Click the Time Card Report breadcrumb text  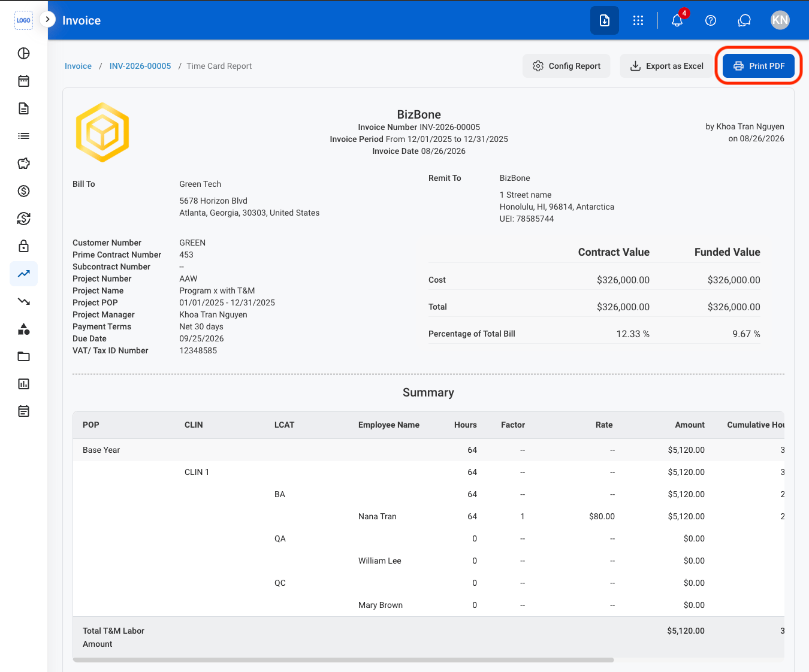(x=219, y=66)
